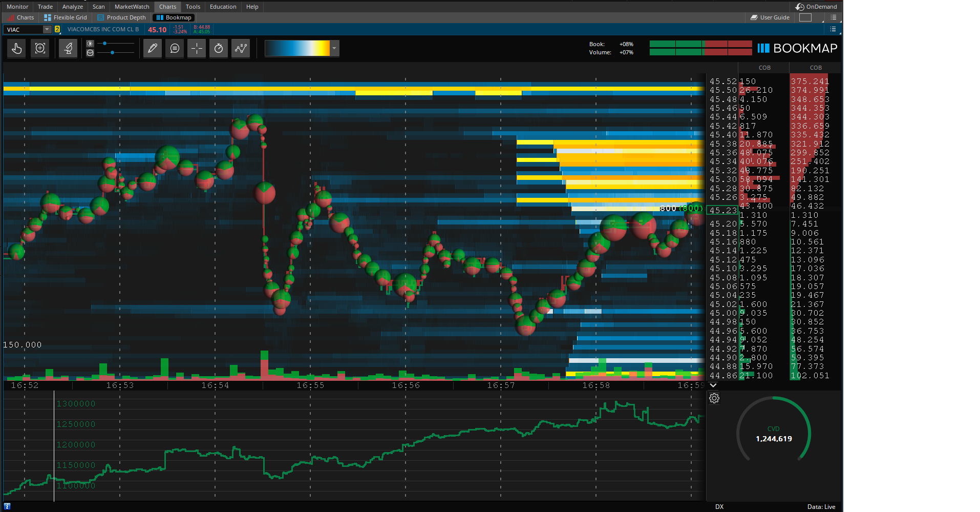
Task: Select the hand pan tool
Action: click(17, 49)
